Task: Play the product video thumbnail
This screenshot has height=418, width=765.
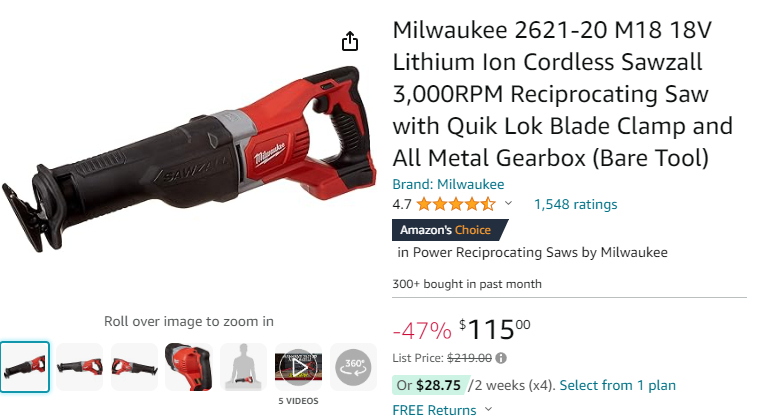Action: (298, 367)
